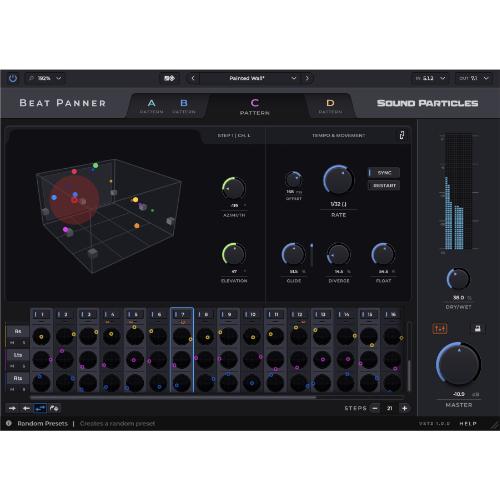Switch to Pattern D tab

tap(330, 106)
